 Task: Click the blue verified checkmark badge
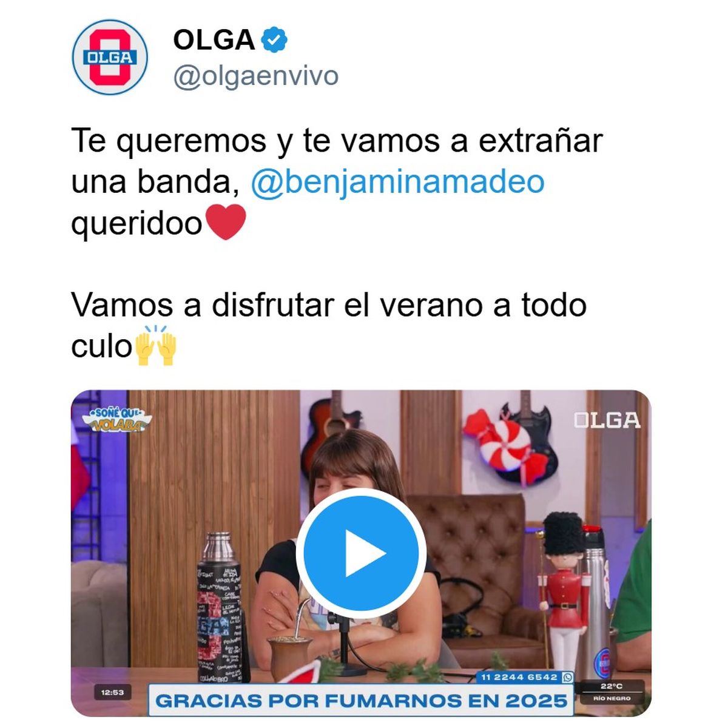pos(274,40)
